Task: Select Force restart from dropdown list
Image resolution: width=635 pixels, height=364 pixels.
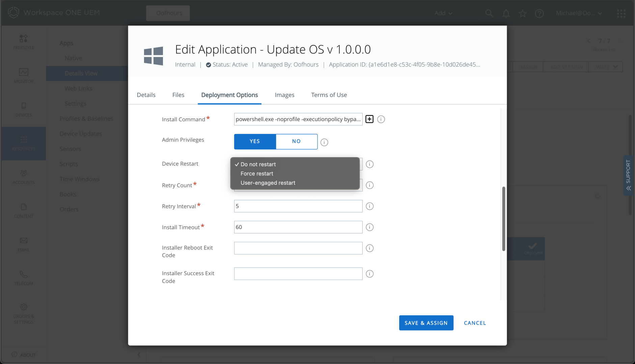Action: point(257,174)
